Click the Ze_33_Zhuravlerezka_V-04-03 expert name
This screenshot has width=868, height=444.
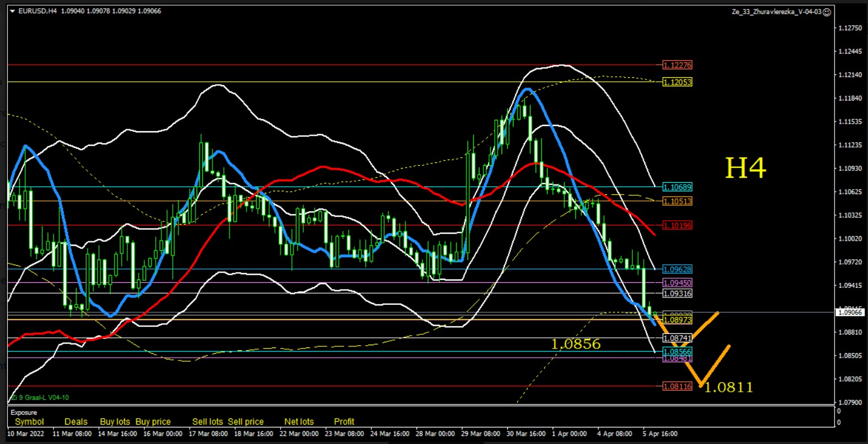[778, 11]
